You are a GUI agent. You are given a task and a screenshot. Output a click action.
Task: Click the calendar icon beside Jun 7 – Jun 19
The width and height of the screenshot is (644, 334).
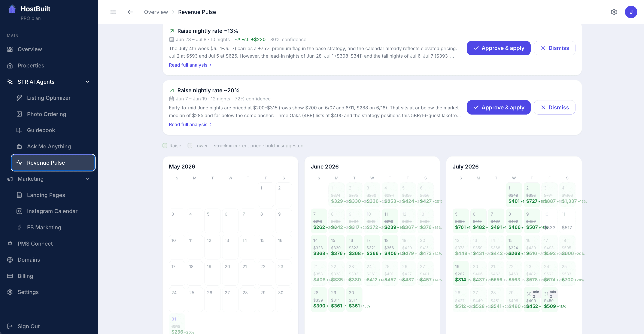[171, 99]
